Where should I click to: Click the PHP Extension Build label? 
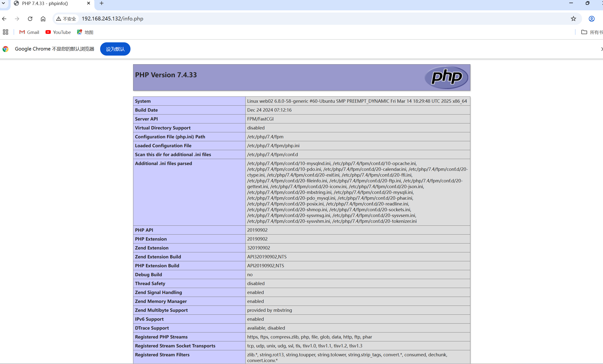pyautogui.click(x=157, y=266)
